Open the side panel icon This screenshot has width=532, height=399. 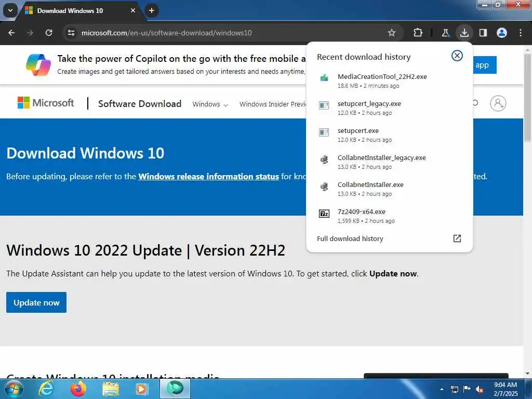click(x=483, y=33)
